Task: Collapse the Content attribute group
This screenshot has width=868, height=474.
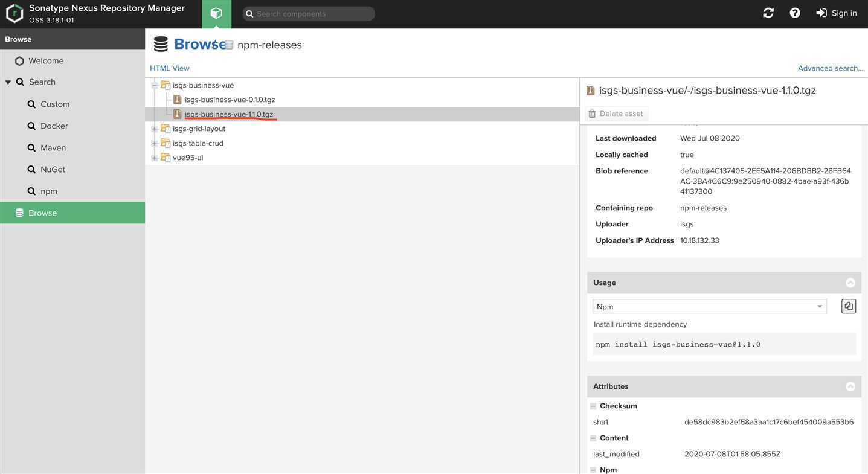Action: point(593,438)
